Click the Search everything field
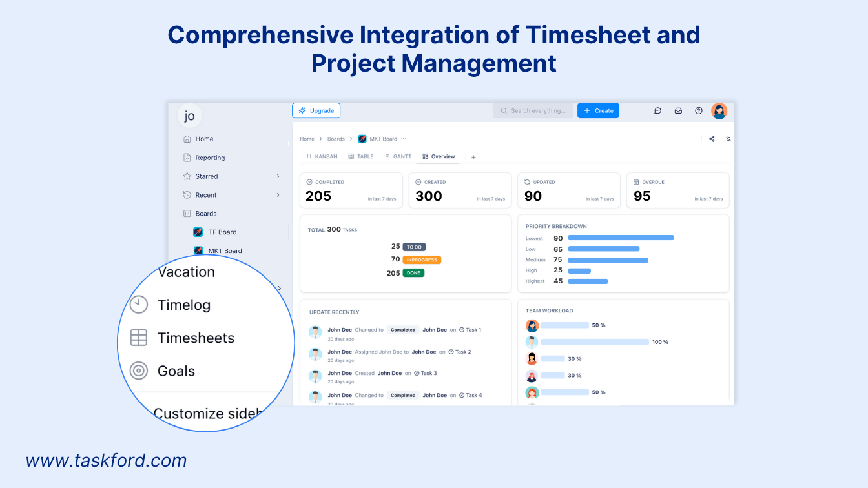 [x=533, y=111]
